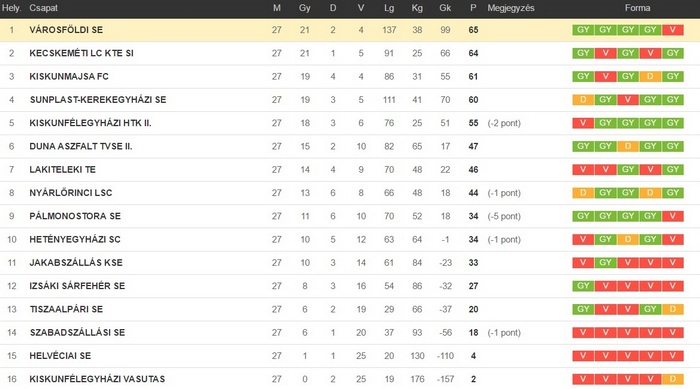Select LAKITELEKI TE team name
This screenshot has height=389, width=700.
(x=62, y=170)
